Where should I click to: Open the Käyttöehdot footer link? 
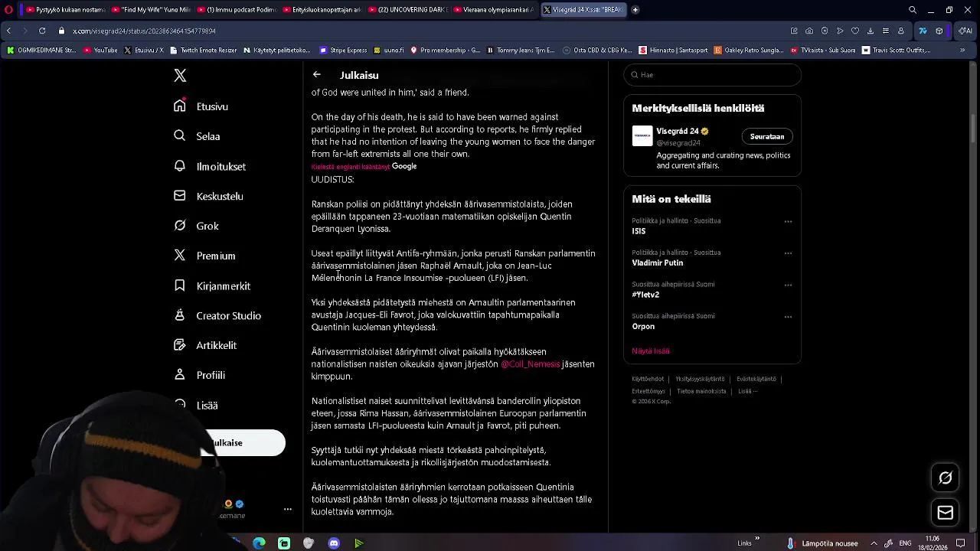pyautogui.click(x=648, y=379)
